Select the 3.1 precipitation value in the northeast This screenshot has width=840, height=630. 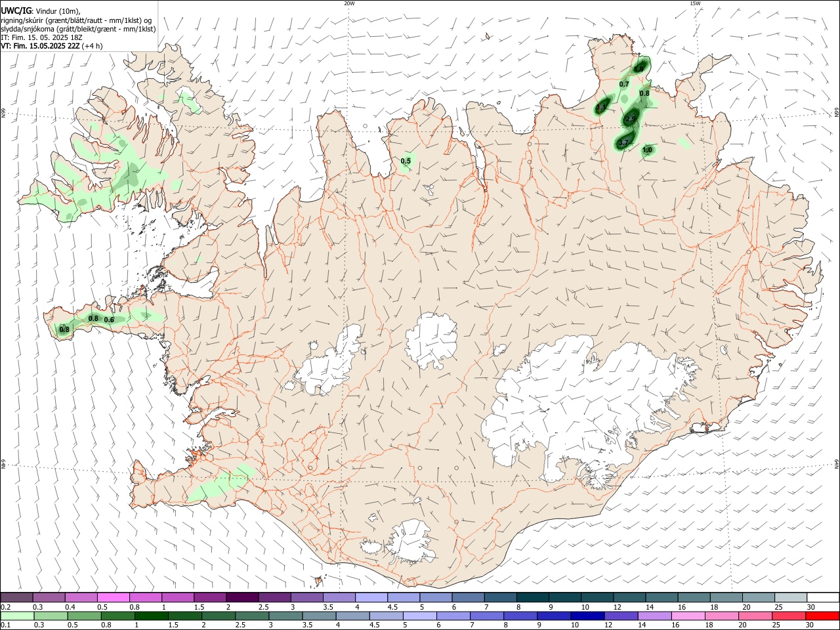pyautogui.click(x=601, y=107)
